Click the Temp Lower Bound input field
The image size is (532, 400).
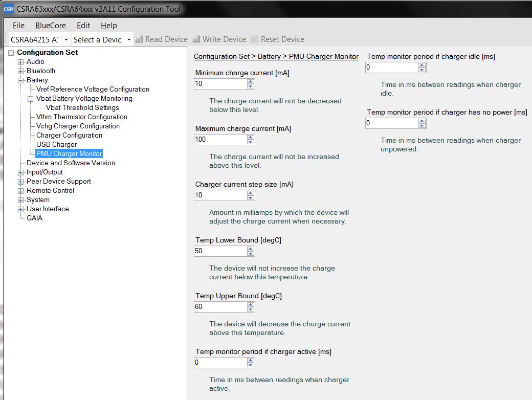point(220,251)
